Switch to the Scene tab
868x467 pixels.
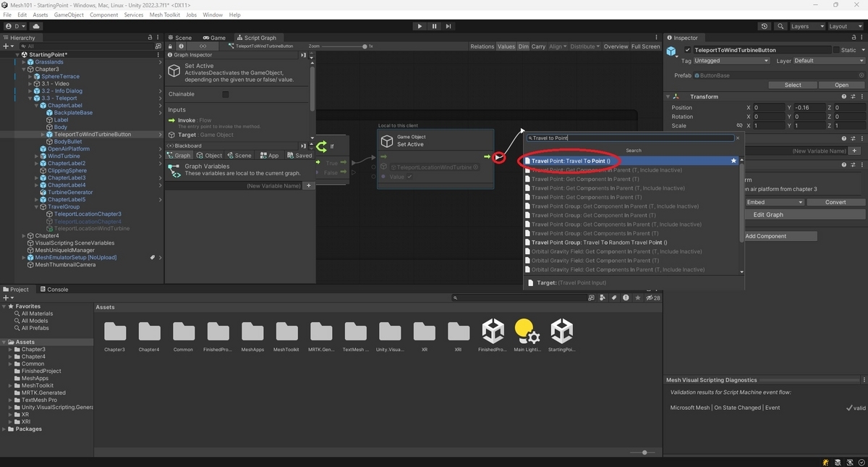click(179, 38)
